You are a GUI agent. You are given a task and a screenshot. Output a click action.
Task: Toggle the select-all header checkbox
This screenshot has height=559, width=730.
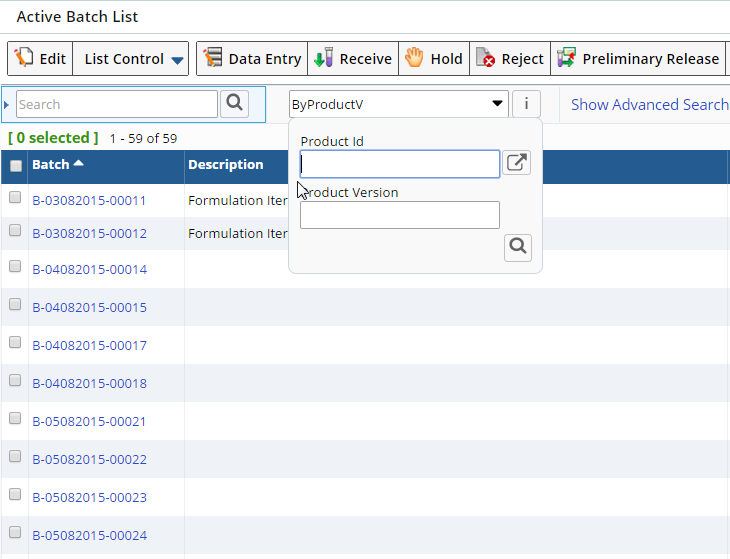point(16,166)
